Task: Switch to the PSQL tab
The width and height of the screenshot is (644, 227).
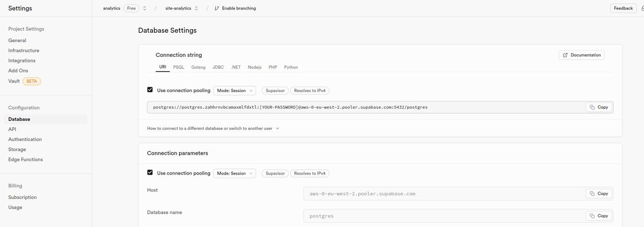Action: (179, 67)
